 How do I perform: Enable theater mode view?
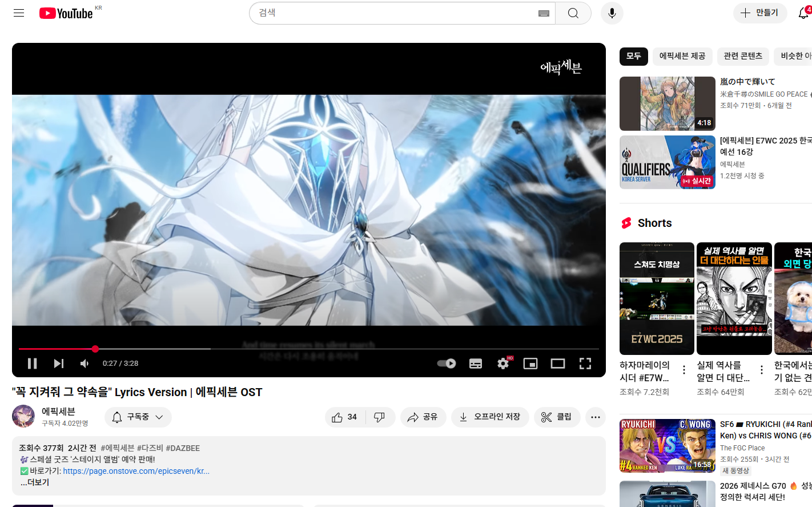tap(558, 364)
